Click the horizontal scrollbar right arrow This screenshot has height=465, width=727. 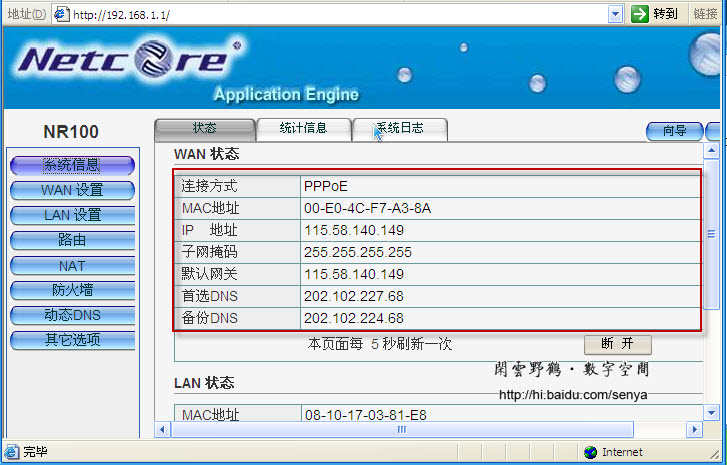pos(695,429)
